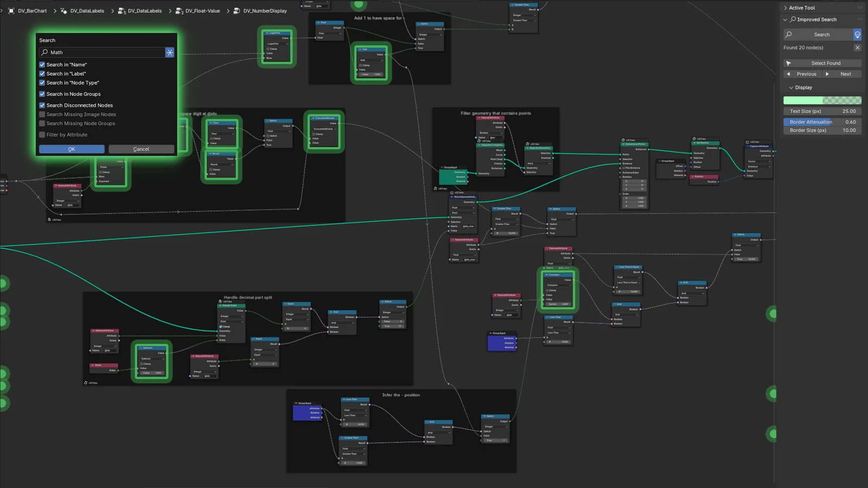
Task: Enable Filter by Attribute
Action: click(42, 134)
